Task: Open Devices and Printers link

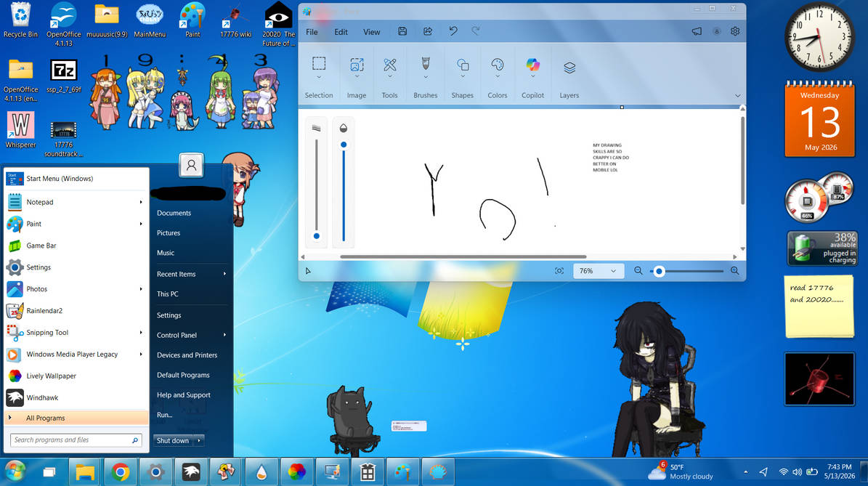Action: pyautogui.click(x=187, y=355)
